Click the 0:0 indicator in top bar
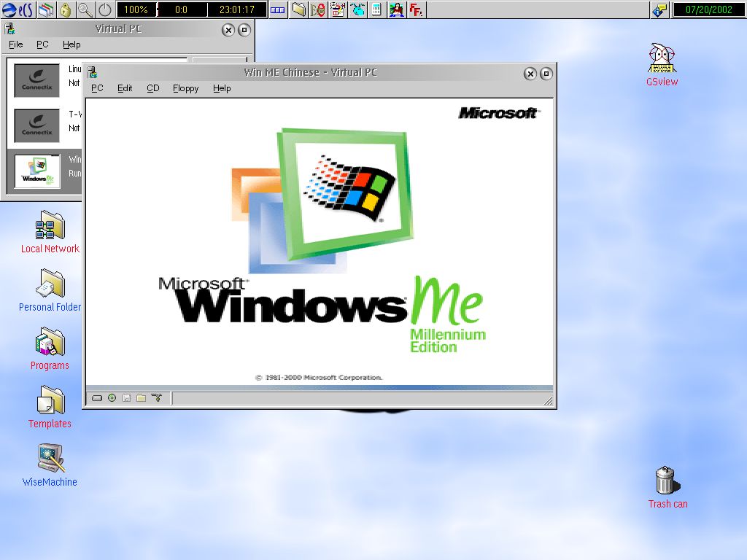The width and height of the screenshot is (747, 560). [x=181, y=9]
